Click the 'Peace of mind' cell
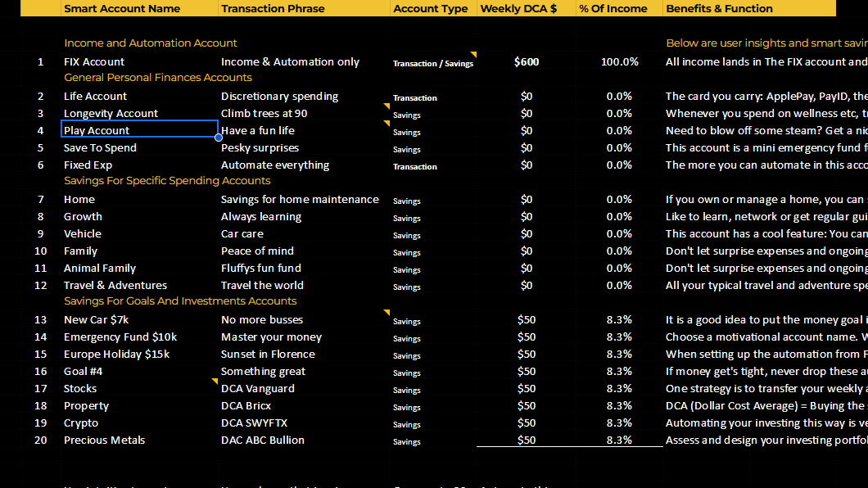Image resolution: width=868 pixels, height=488 pixels. click(x=304, y=251)
